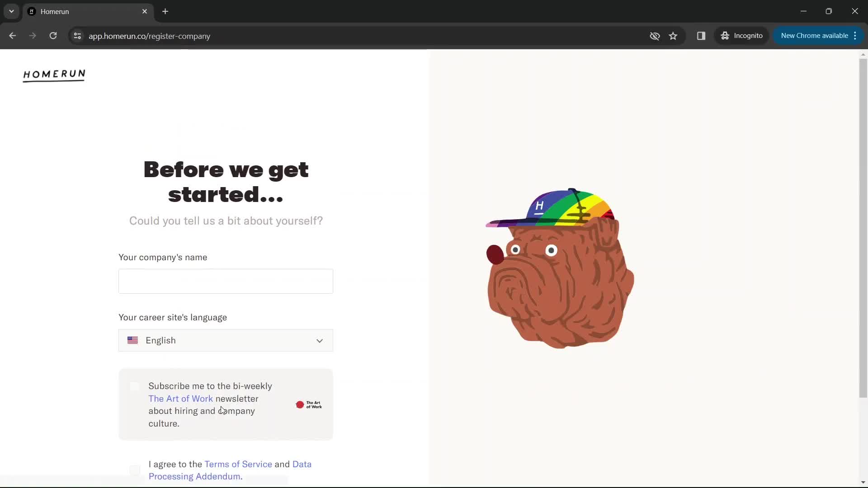The image size is (868, 488).
Task: Open the new tab button
Action: coord(166,11)
